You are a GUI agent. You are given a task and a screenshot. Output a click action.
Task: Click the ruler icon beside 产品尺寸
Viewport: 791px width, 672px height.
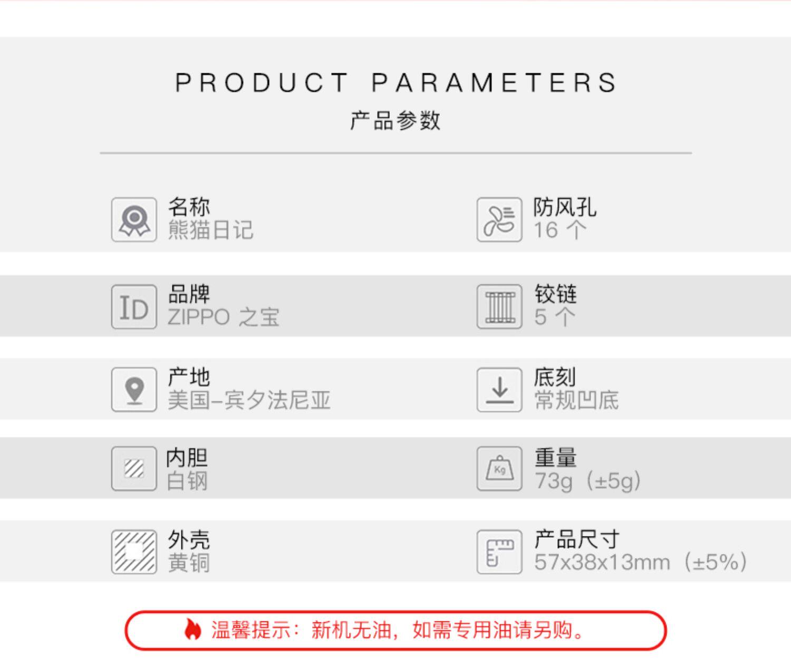pyautogui.click(x=499, y=552)
